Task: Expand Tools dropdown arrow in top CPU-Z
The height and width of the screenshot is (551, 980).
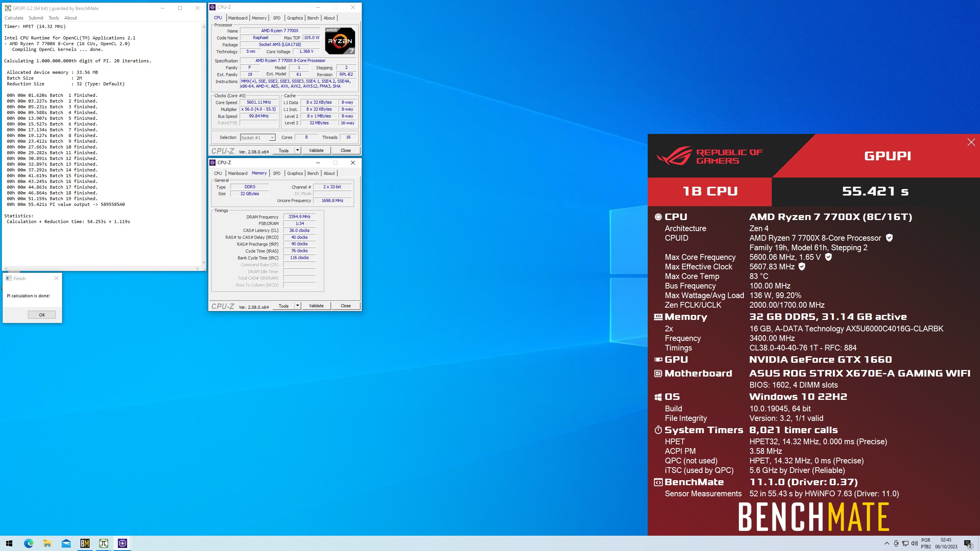Action: click(297, 150)
